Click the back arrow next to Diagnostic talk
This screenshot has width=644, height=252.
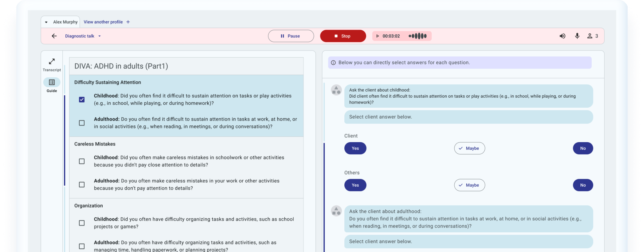(x=54, y=36)
